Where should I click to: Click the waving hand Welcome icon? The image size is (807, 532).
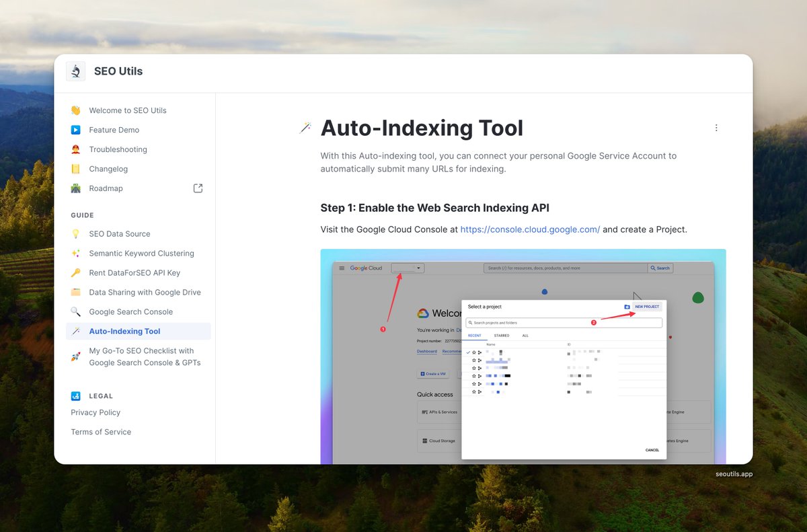tap(76, 110)
